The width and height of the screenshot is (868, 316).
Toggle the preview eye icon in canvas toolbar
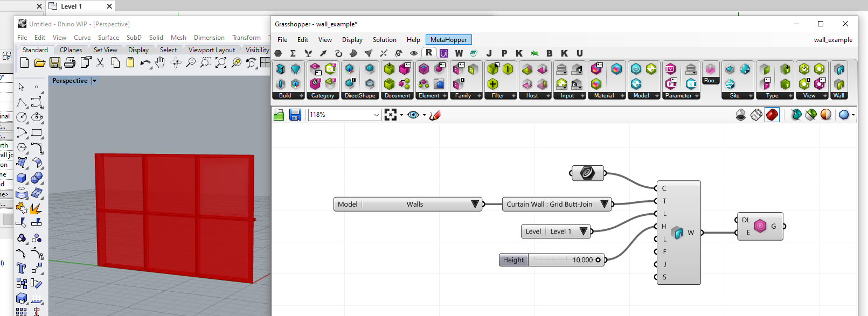click(x=413, y=115)
